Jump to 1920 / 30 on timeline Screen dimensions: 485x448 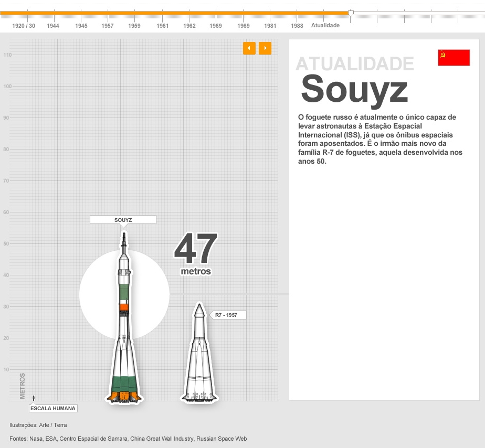point(24,26)
